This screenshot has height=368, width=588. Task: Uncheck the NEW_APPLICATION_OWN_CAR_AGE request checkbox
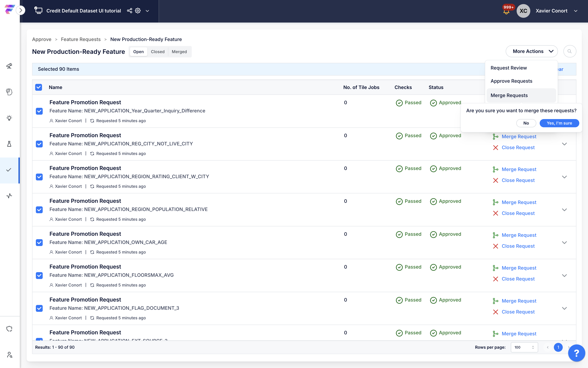point(39,242)
